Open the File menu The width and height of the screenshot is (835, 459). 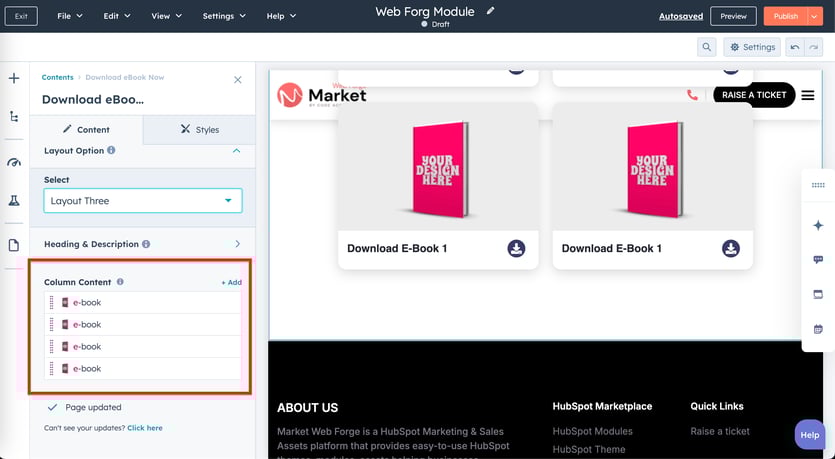click(x=69, y=16)
